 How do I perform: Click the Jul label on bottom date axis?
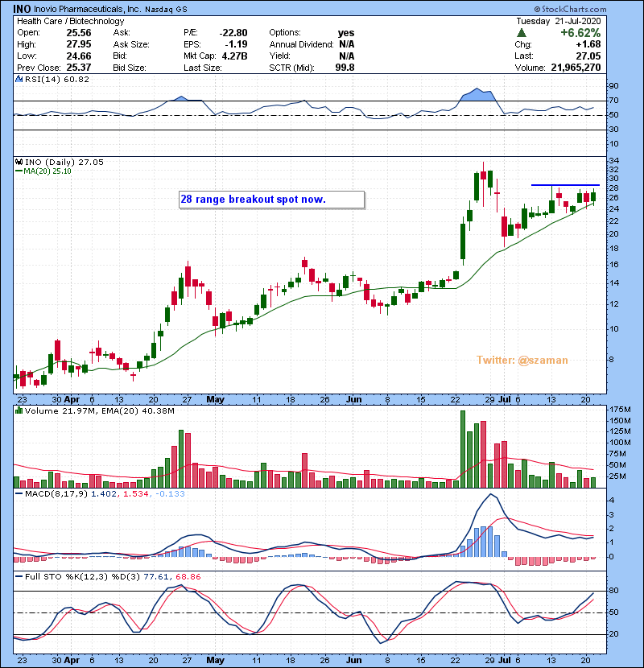click(x=504, y=660)
